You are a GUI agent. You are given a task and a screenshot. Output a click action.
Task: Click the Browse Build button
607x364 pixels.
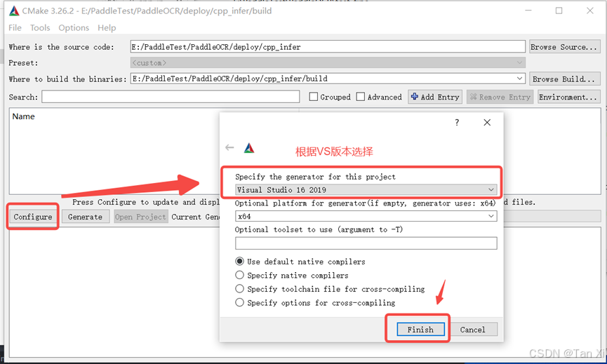(x=564, y=79)
